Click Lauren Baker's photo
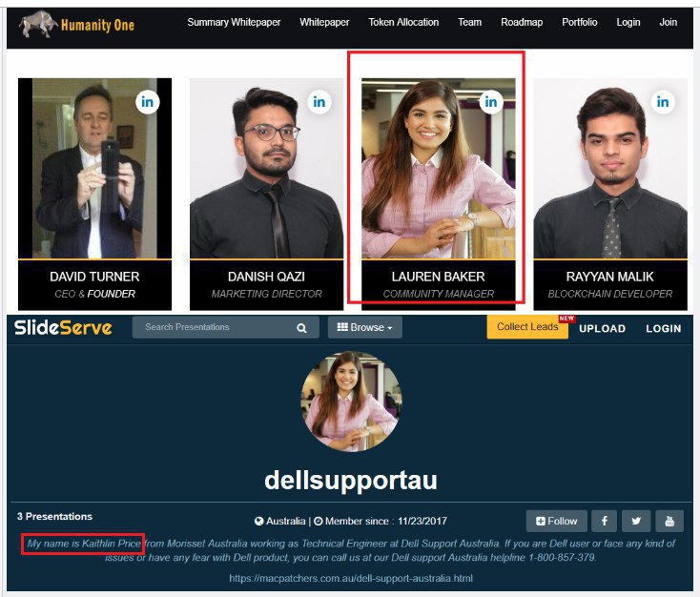This screenshot has height=597, width=700. tap(439, 169)
